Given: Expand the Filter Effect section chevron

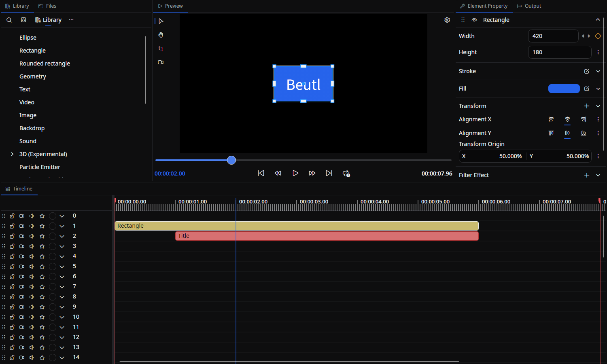Looking at the screenshot, I should click(x=598, y=175).
